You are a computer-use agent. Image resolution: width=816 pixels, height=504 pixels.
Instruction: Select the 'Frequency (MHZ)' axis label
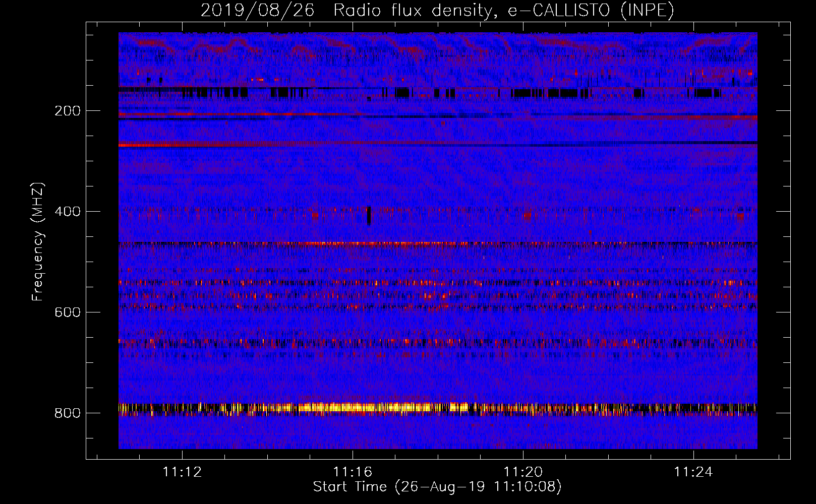point(38,242)
